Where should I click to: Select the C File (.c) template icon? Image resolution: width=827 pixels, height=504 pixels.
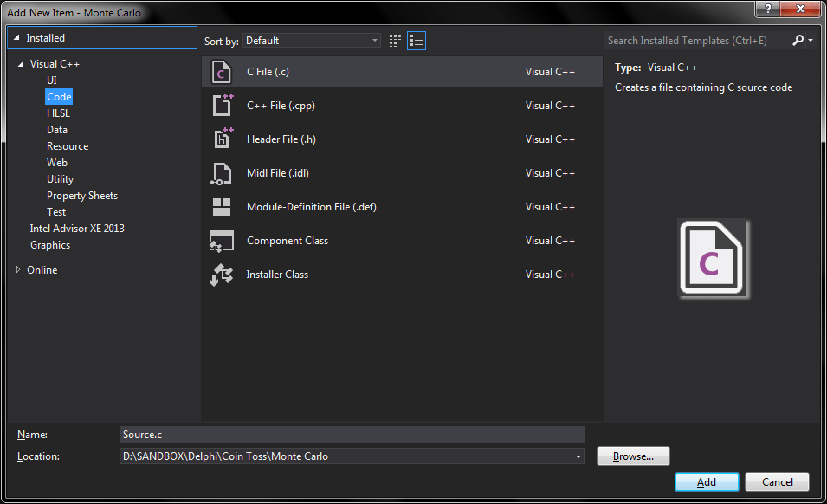221,71
